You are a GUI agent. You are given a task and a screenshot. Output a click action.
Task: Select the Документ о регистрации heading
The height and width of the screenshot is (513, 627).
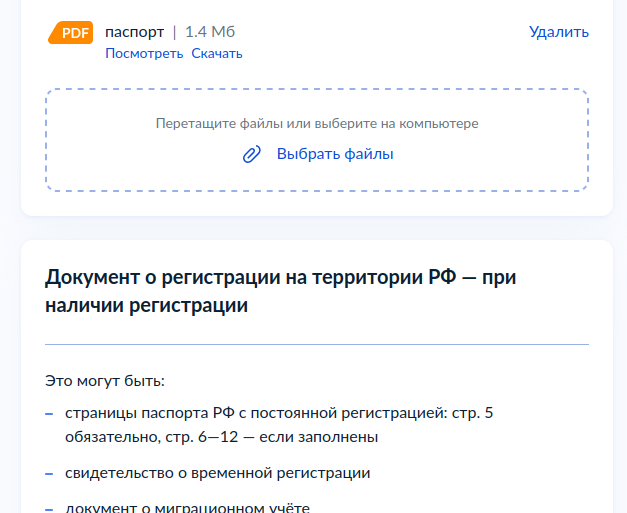(280, 291)
